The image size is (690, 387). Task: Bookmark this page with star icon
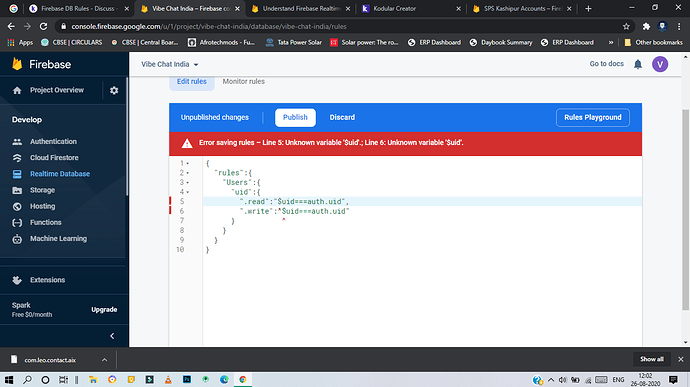point(626,26)
